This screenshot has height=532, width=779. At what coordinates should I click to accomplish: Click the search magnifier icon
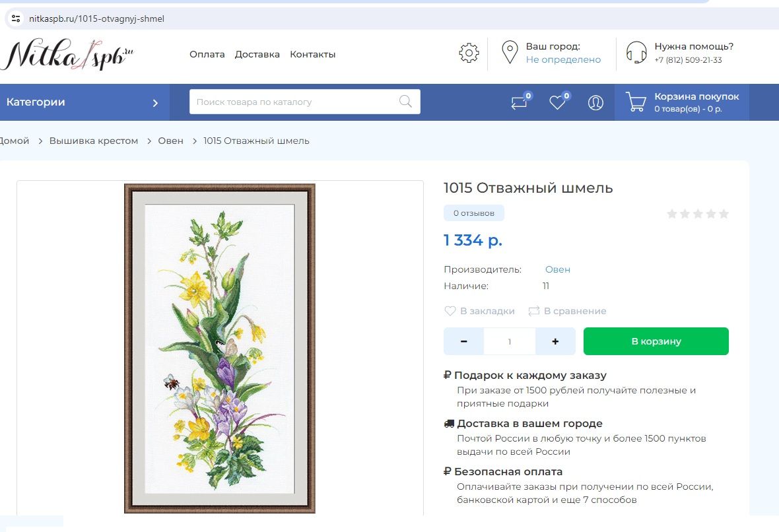(405, 102)
